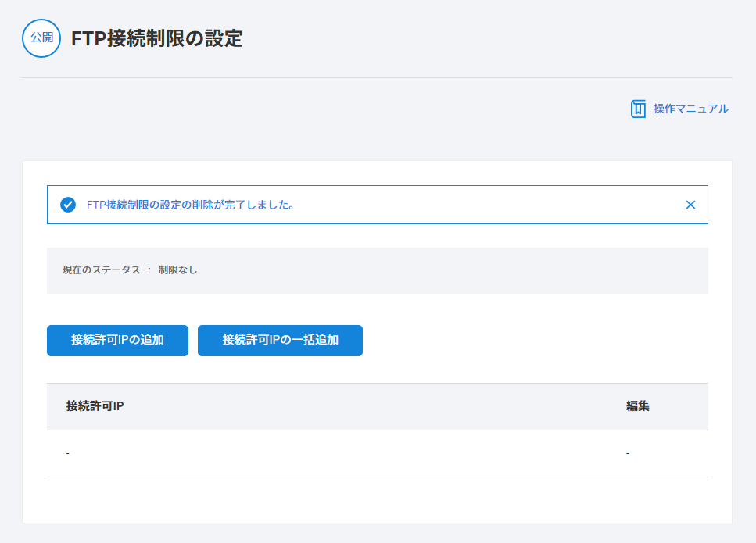Viewport: 756px width, 543px height.
Task: Click the 編集 column header
Action: pos(638,406)
